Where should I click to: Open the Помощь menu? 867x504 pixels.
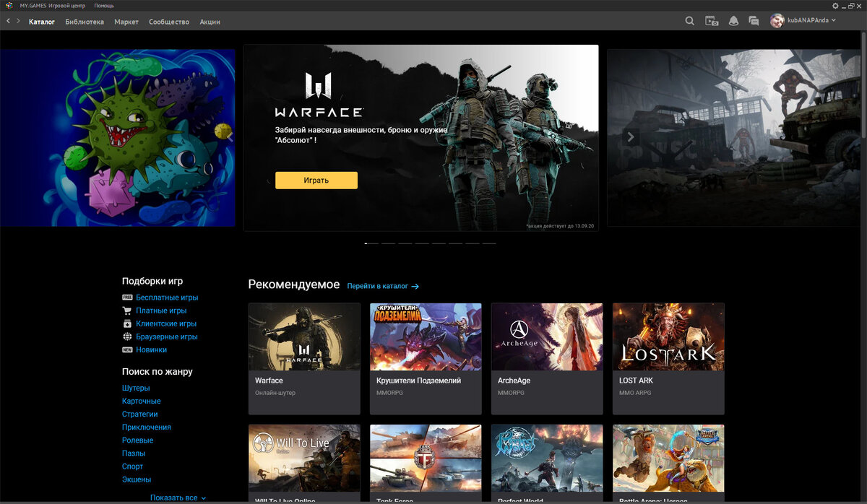coord(104,5)
